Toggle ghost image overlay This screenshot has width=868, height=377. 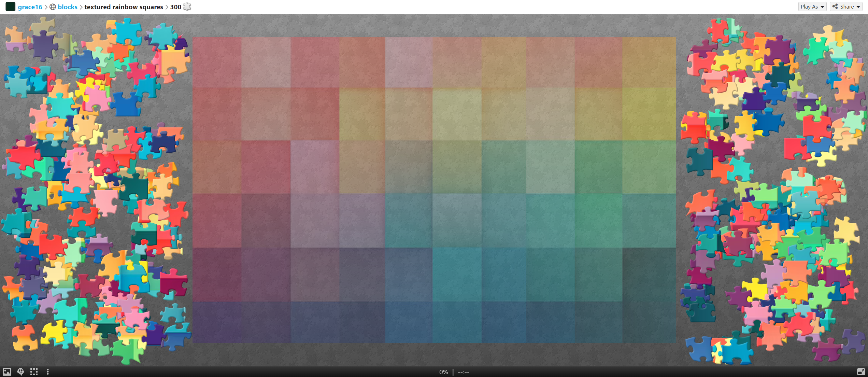click(20, 372)
